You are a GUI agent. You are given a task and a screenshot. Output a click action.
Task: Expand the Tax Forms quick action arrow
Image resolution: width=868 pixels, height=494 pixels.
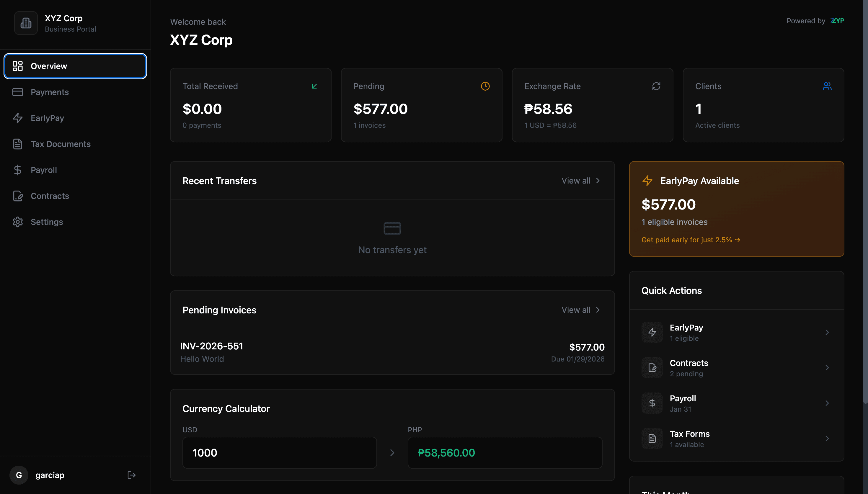(x=827, y=438)
